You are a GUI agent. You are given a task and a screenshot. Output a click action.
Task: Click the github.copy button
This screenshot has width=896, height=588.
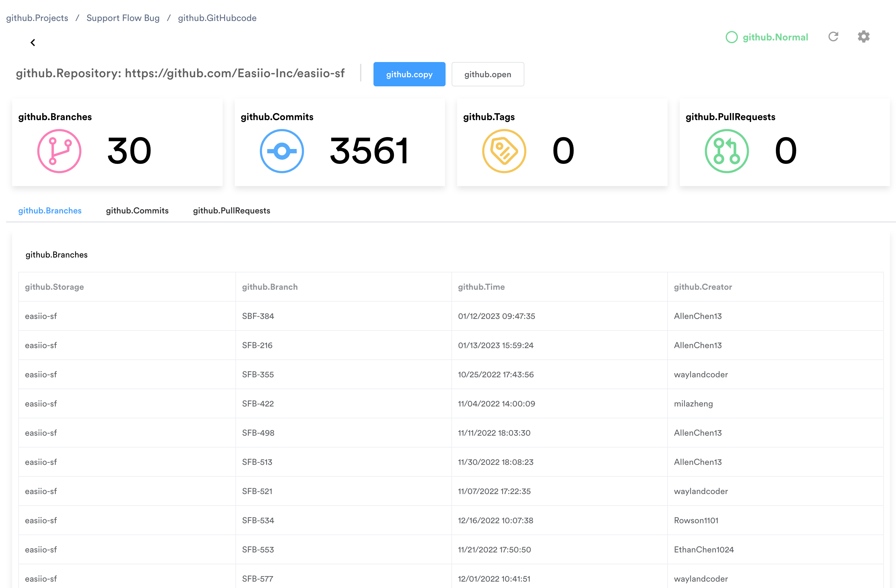[410, 74]
